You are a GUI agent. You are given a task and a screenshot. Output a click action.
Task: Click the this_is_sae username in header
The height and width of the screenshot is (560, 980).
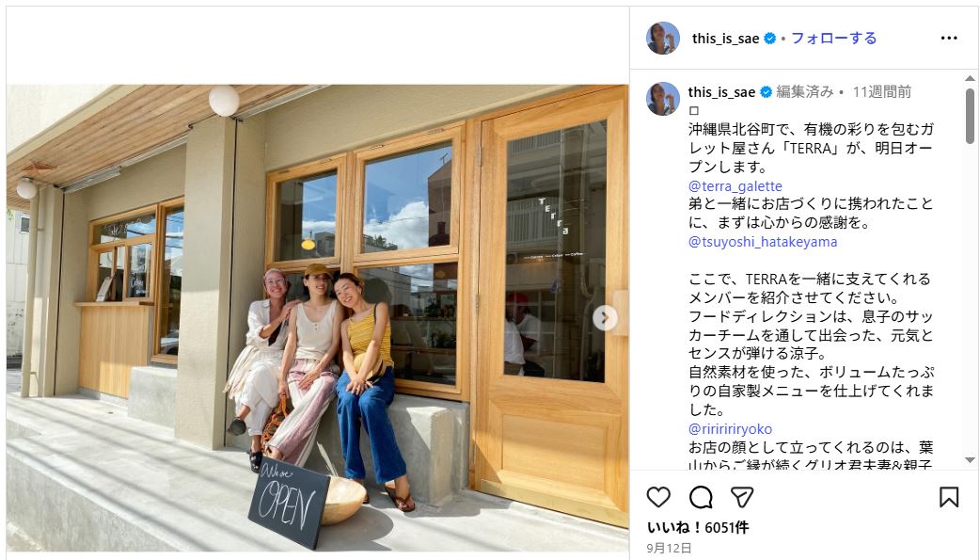tap(726, 39)
